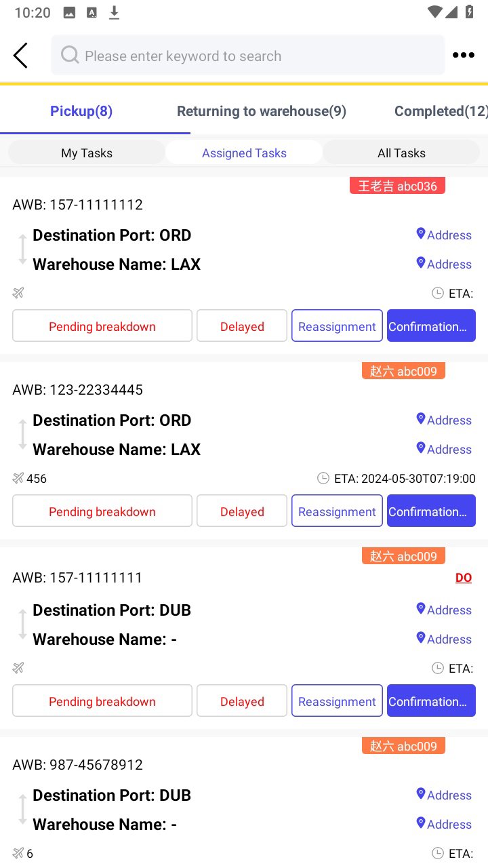This screenshot has width=488, height=868.
Task: Tap airplane icon next to flight 456
Action: point(18,478)
